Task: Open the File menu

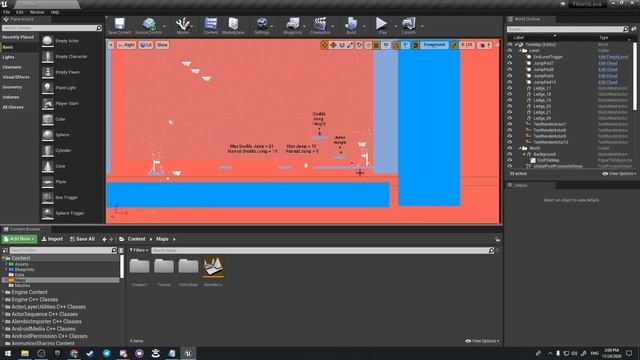Action: tap(7, 12)
